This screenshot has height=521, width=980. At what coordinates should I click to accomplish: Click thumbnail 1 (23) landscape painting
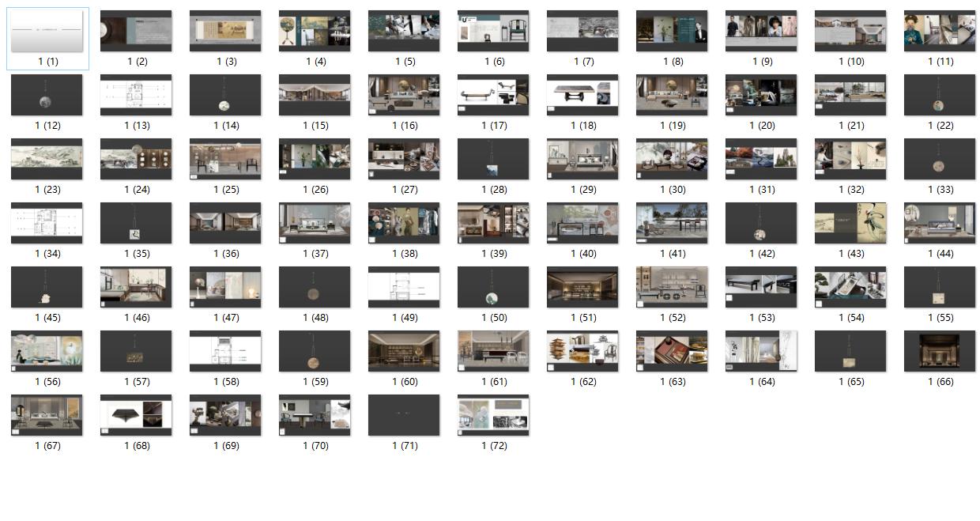pos(47,159)
